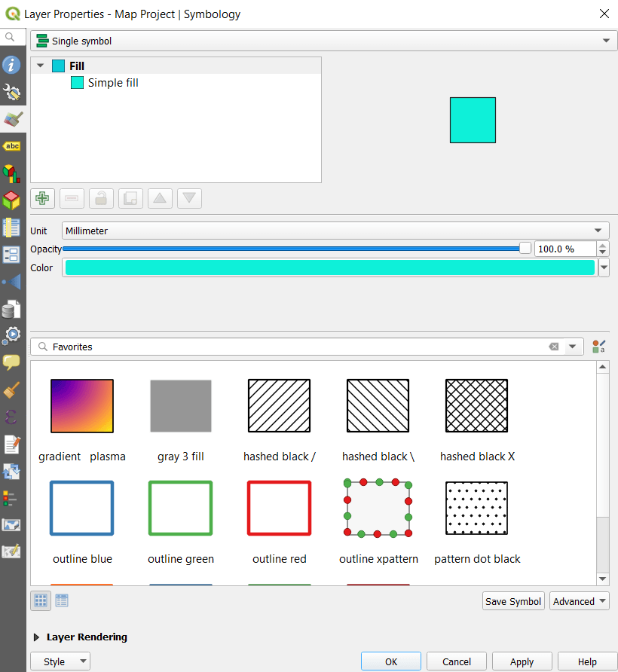Open the 3D View cube tab
Image resolution: width=618 pixels, height=672 pixels.
11,200
